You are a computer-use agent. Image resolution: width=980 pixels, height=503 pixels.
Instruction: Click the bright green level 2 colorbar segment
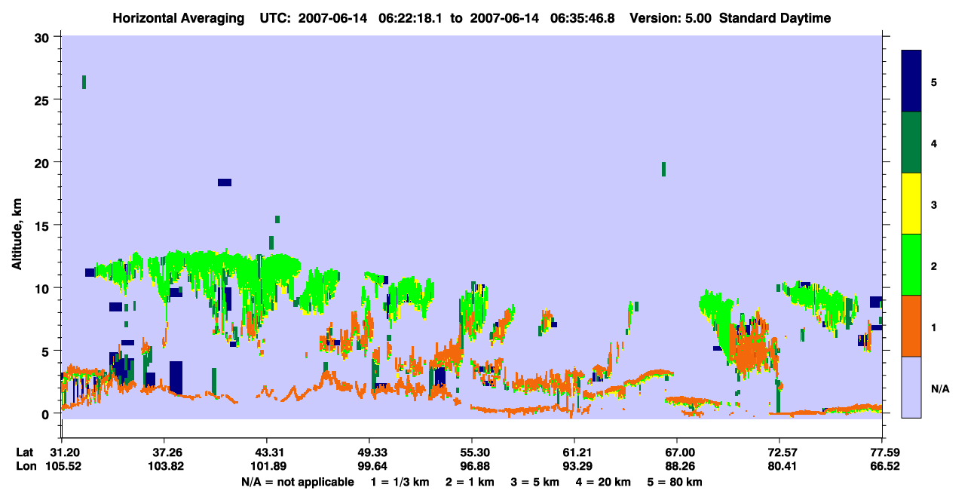pyautogui.click(x=911, y=265)
